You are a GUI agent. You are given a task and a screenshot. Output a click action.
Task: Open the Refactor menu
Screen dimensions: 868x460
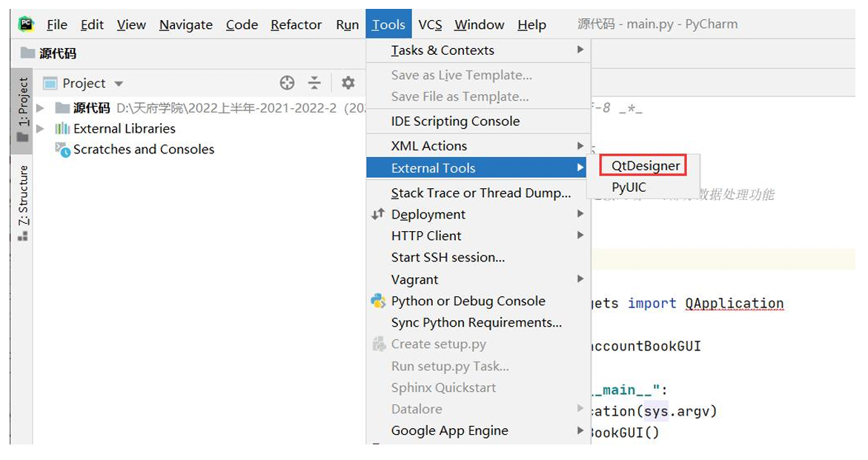(x=296, y=25)
